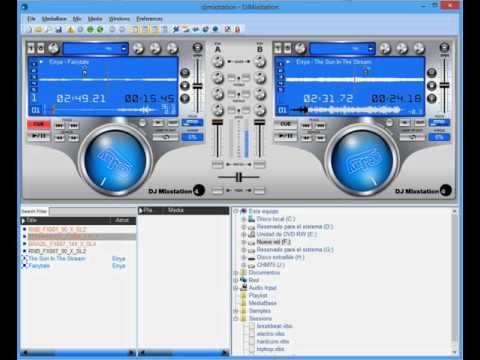Open the Preferences menu
This screenshot has height=360, width=480.
tap(149, 19)
